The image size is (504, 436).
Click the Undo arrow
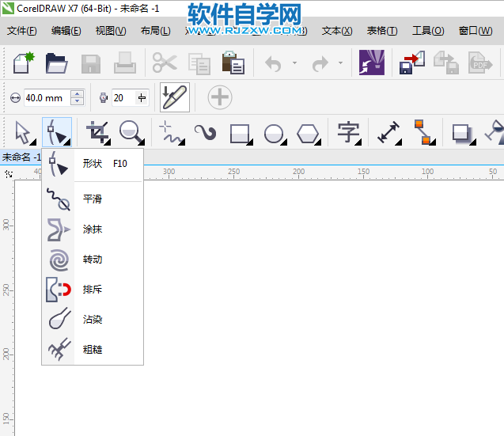(x=274, y=63)
